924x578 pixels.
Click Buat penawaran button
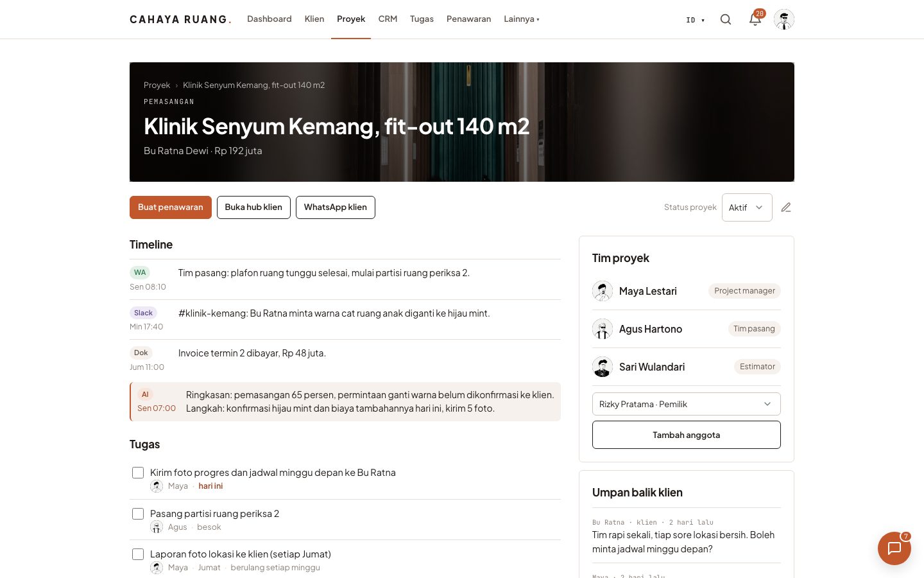point(171,207)
